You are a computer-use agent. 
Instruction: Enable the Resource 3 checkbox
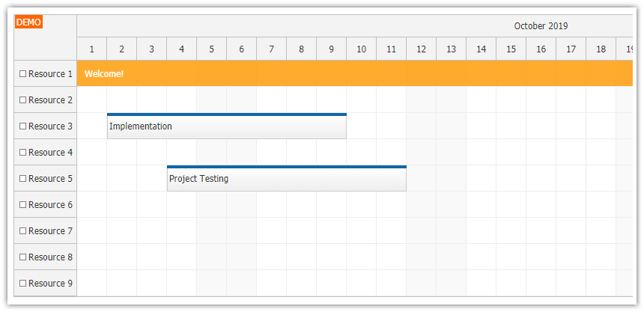22,126
